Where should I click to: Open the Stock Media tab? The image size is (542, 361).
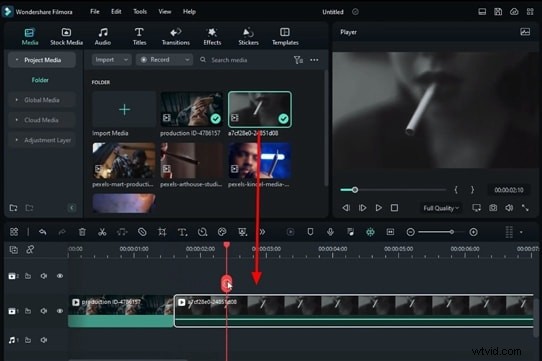(x=66, y=37)
